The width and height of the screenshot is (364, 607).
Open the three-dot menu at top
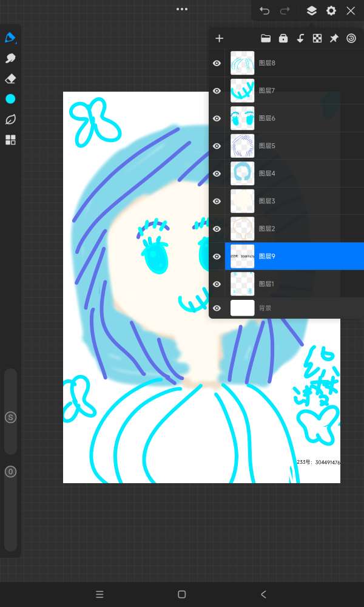[x=182, y=9]
